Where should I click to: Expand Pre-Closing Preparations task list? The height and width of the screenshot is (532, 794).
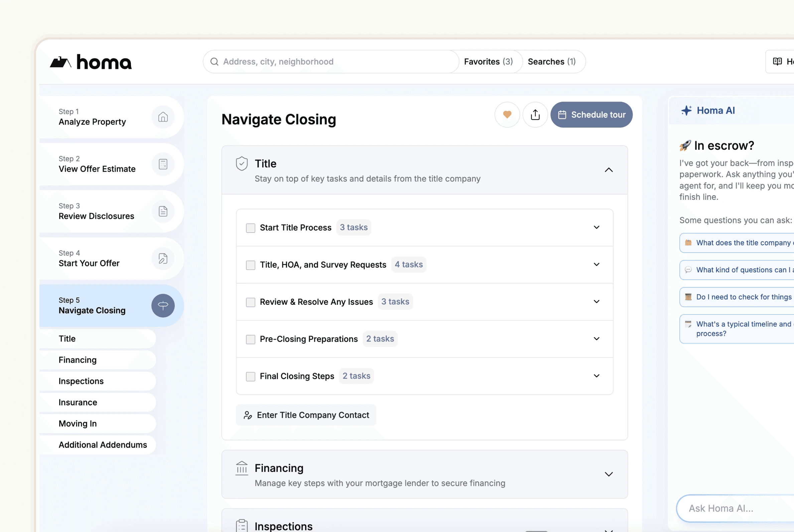pos(596,339)
